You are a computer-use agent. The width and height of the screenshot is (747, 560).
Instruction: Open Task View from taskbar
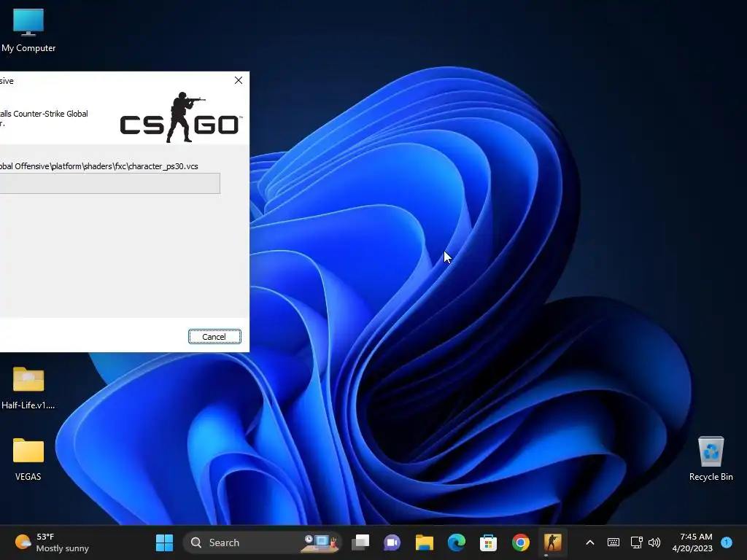pos(360,542)
